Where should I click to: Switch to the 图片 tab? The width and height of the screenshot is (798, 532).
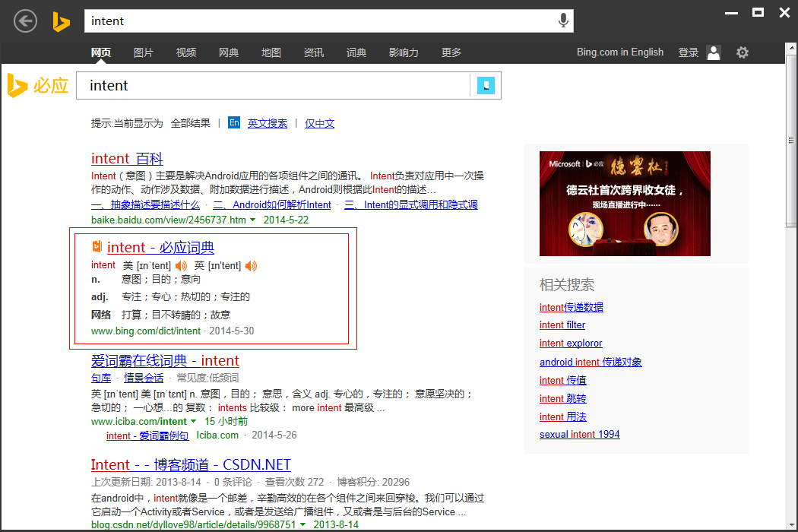[144, 52]
